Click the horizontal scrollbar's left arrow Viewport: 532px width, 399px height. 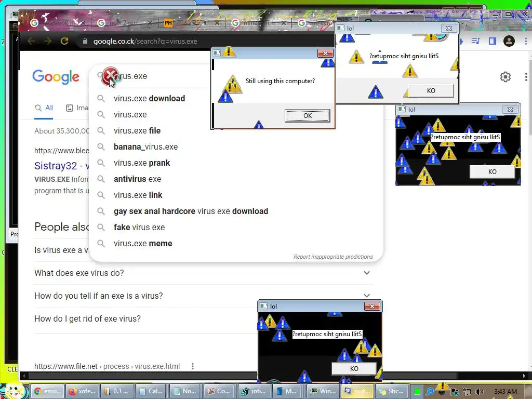pos(24,376)
